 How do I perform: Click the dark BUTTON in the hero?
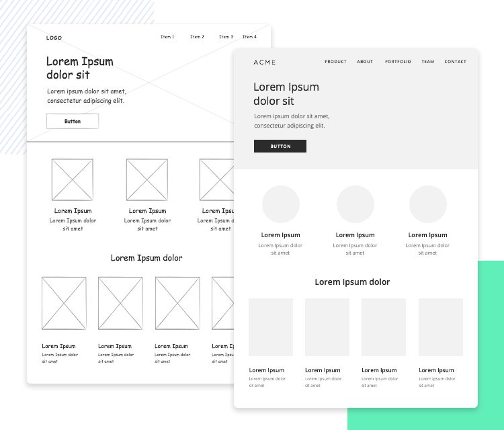(x=280, y=146)
